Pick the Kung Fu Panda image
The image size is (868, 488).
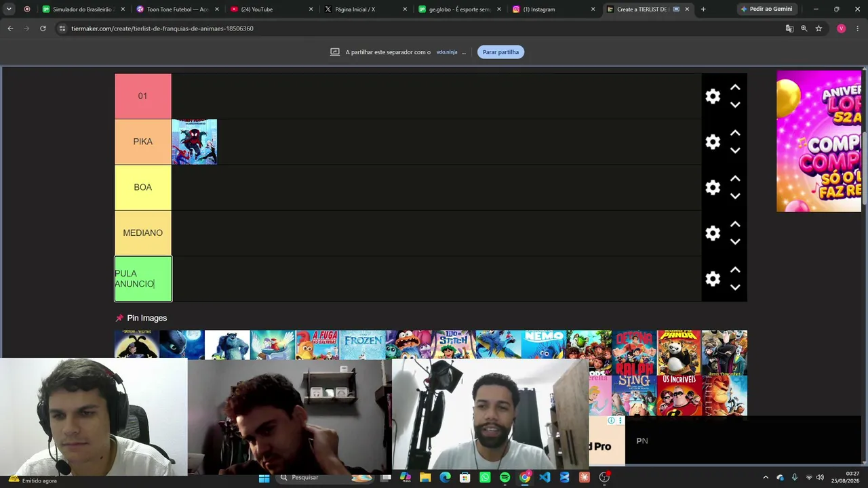click(679, 352)
